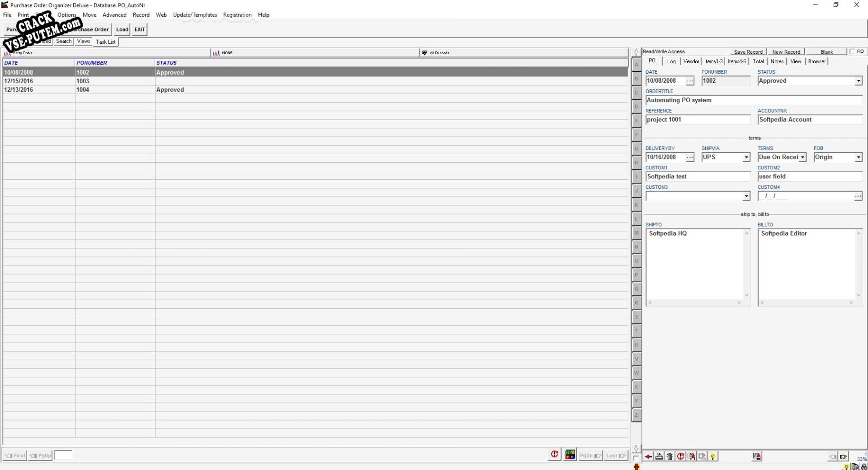Viewport: 868px width, 470px height.
Task: Select the Approved row dated 10/08/2008
Action: click(190, 72)
